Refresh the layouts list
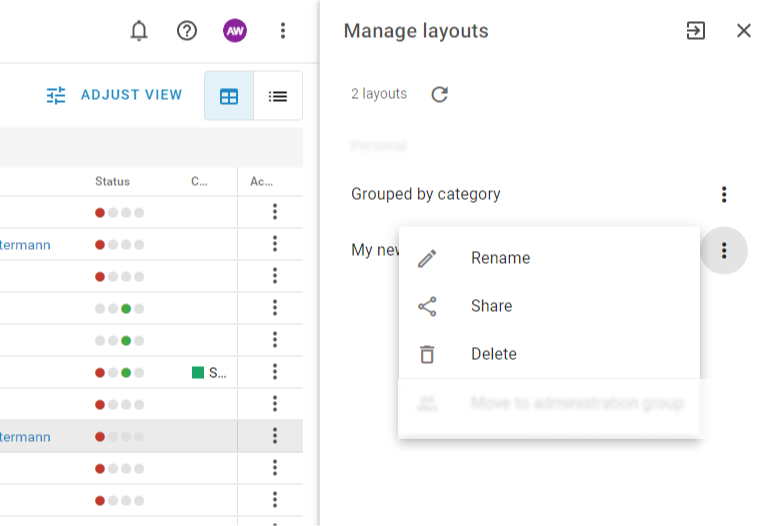775x526 pixels. click(439, 94)
